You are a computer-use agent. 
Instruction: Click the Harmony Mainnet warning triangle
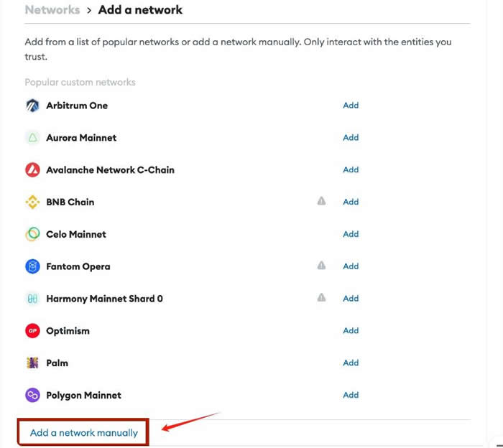point(322,298)
